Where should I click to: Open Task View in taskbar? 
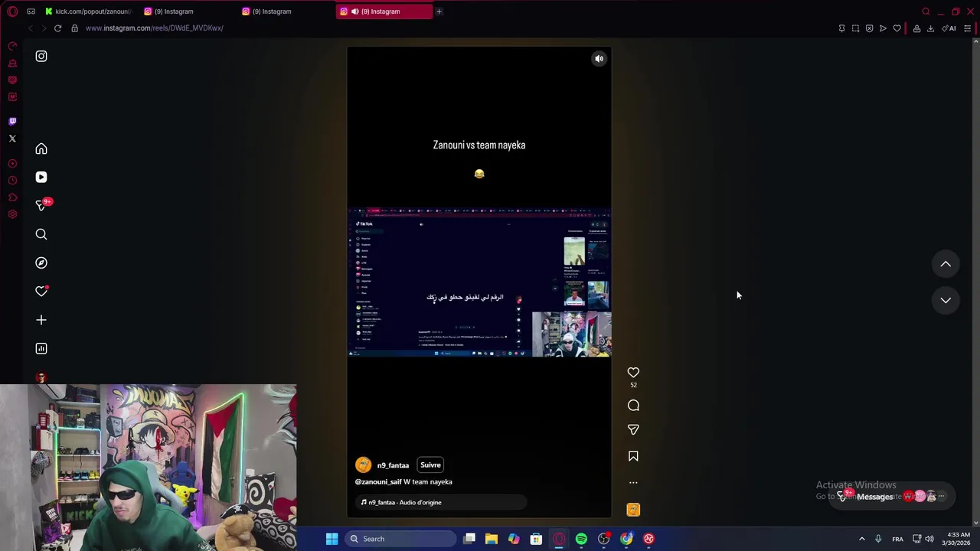(469, 539)
